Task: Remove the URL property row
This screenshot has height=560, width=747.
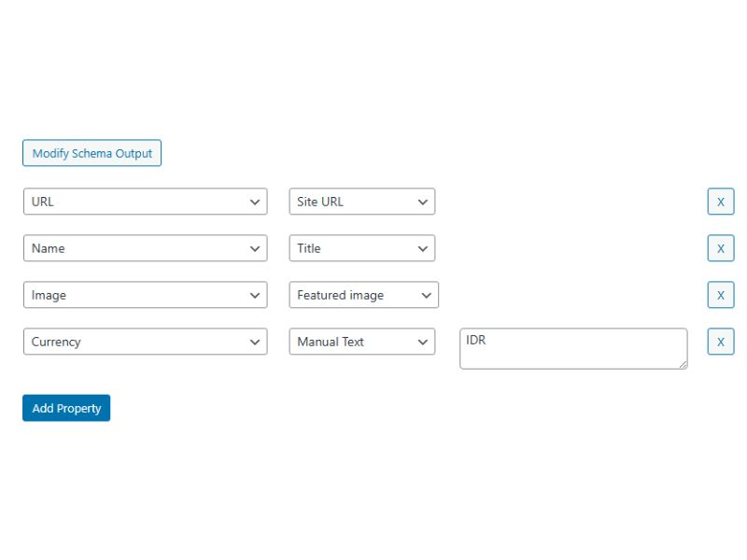Action: point(720,202)
